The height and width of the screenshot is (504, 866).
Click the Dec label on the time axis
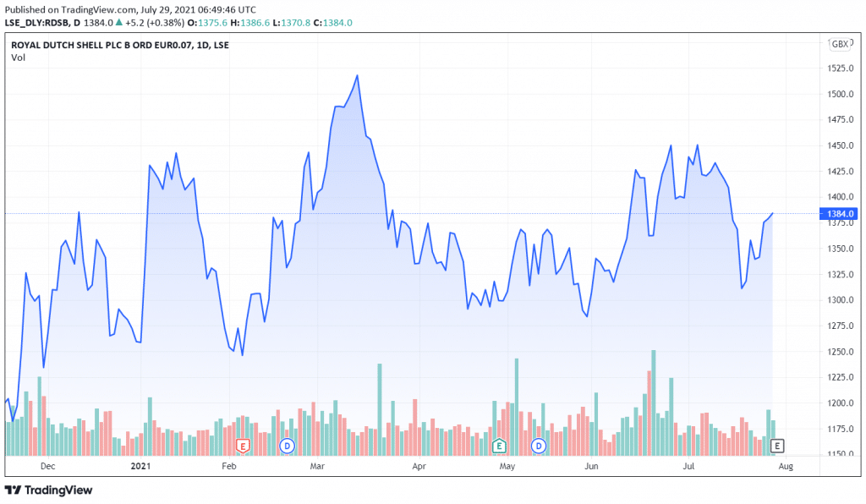(x=48, y=467)
